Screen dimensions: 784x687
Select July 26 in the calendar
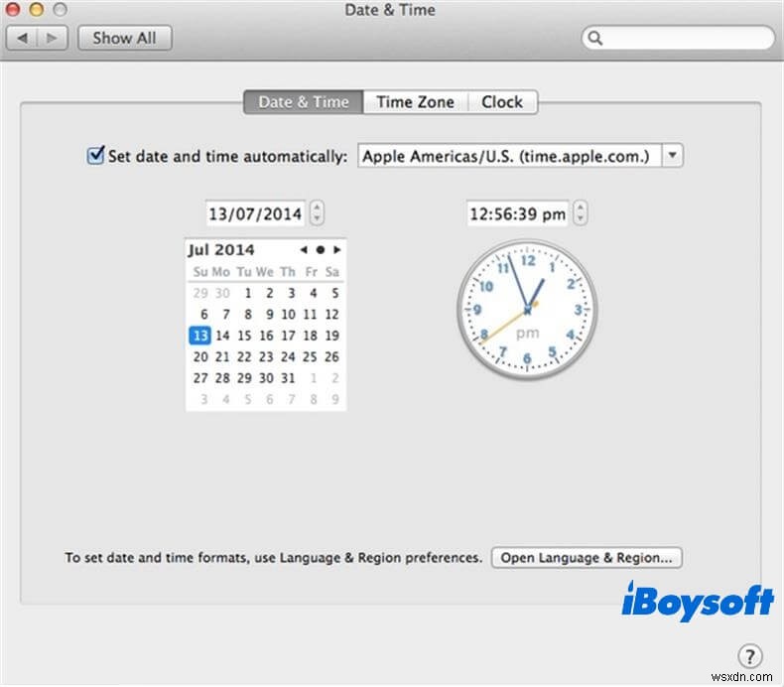point(332,356)
